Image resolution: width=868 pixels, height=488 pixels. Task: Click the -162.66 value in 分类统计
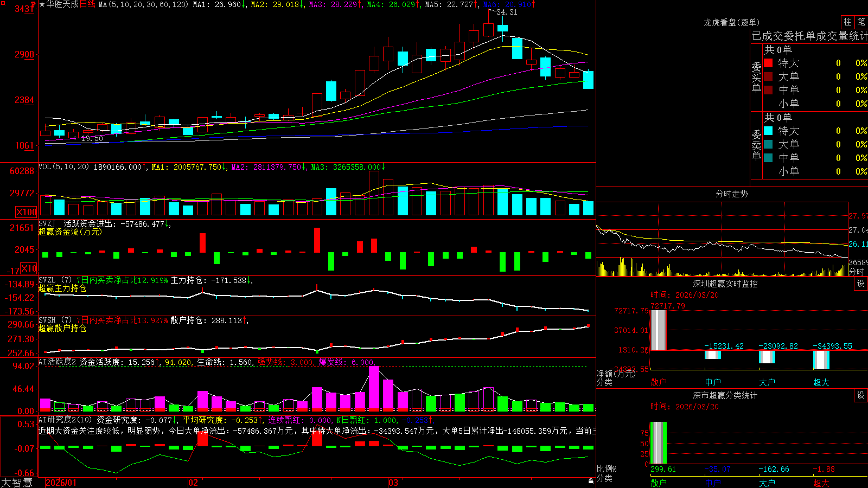point(774,469)
